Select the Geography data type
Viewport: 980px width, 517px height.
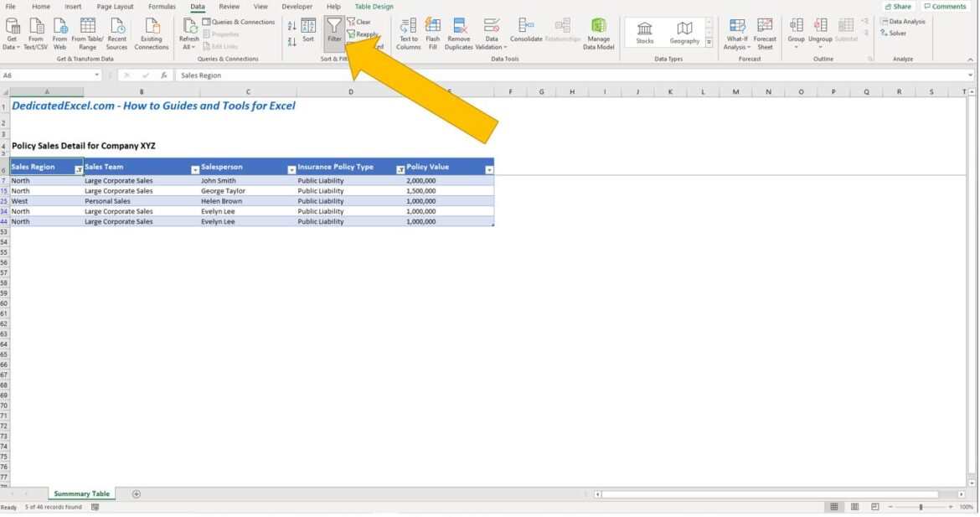tap(684, 32)
